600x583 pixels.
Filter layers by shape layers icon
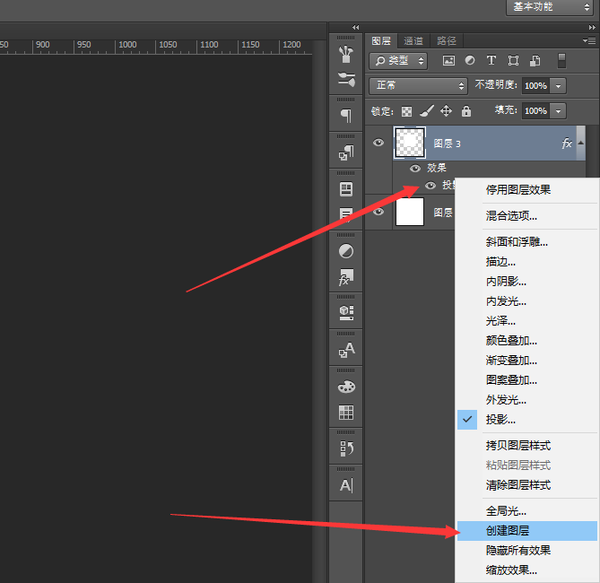pos(513,61)
